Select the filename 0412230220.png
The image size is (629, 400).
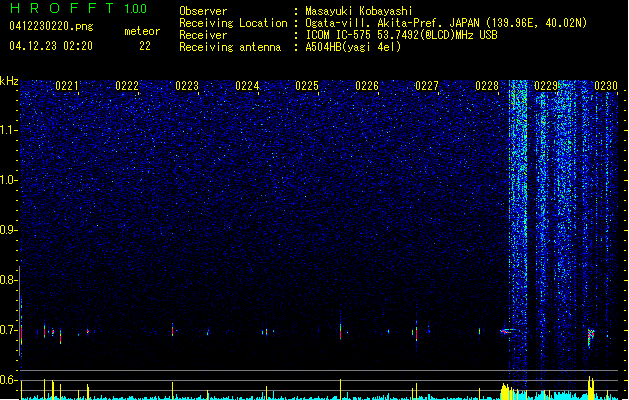(x=51, y=26)
